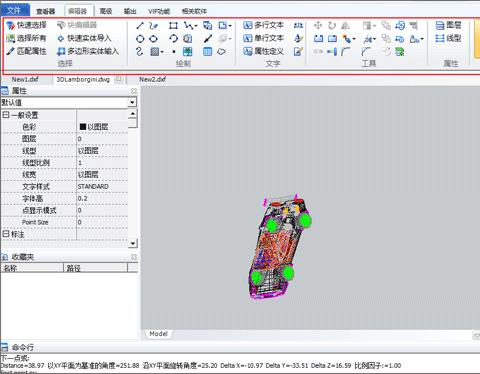Click 快速实体导入 button
The image size is (480, 374).
(x=84, y=38)
